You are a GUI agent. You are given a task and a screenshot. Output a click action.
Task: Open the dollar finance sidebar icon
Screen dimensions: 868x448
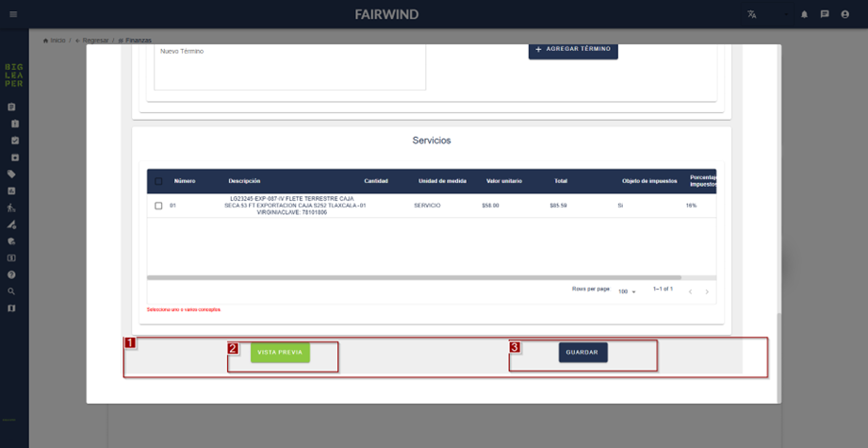[x=11, y=258]
